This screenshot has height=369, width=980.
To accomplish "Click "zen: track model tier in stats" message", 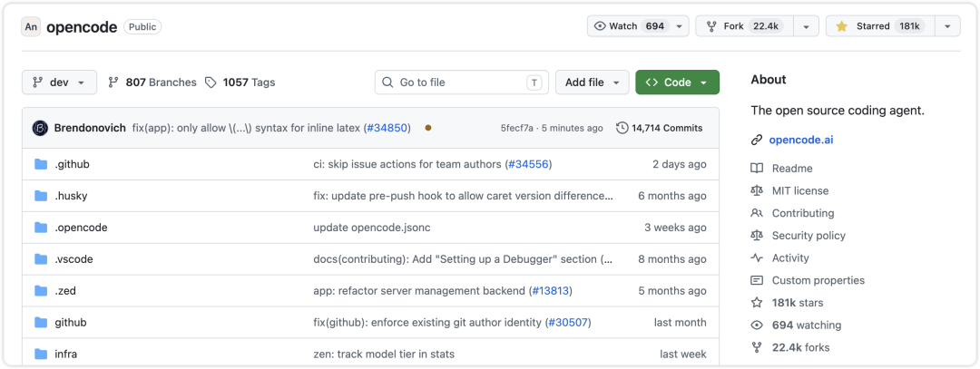I will point(383,354).
